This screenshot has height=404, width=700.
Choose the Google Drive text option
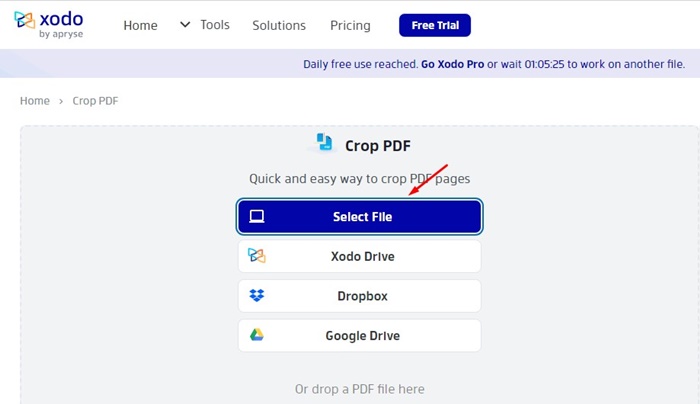(x=362, y=336)
